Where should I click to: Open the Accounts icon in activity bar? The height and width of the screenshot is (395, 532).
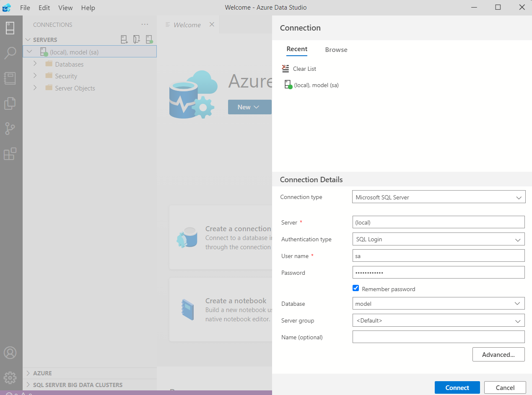[x=10, y=353]
